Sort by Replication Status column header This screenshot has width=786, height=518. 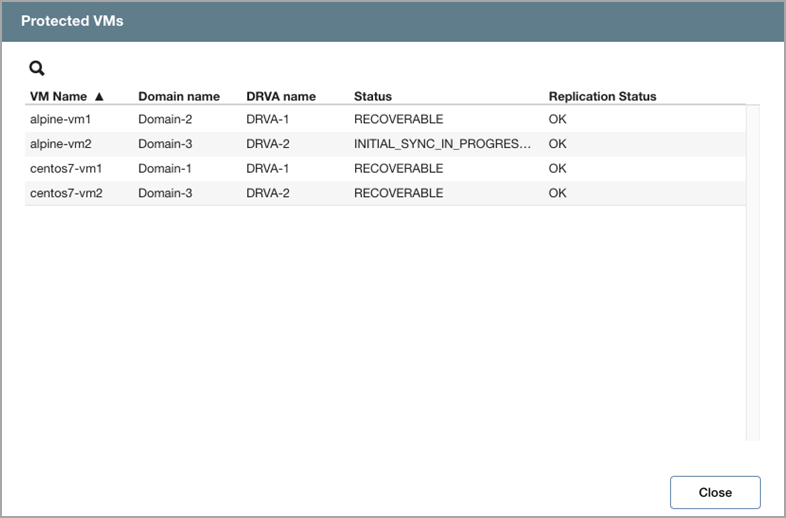(602, 97)
